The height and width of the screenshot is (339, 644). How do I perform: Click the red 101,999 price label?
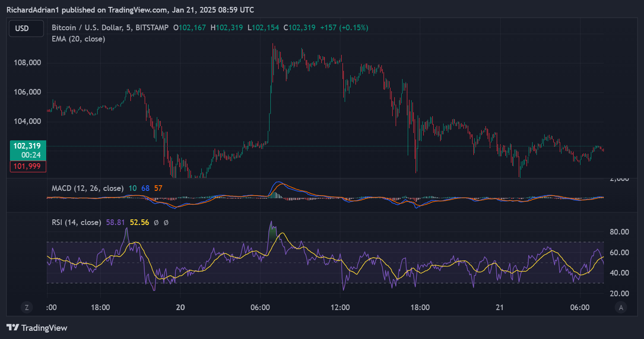click(x=27, y=166)
